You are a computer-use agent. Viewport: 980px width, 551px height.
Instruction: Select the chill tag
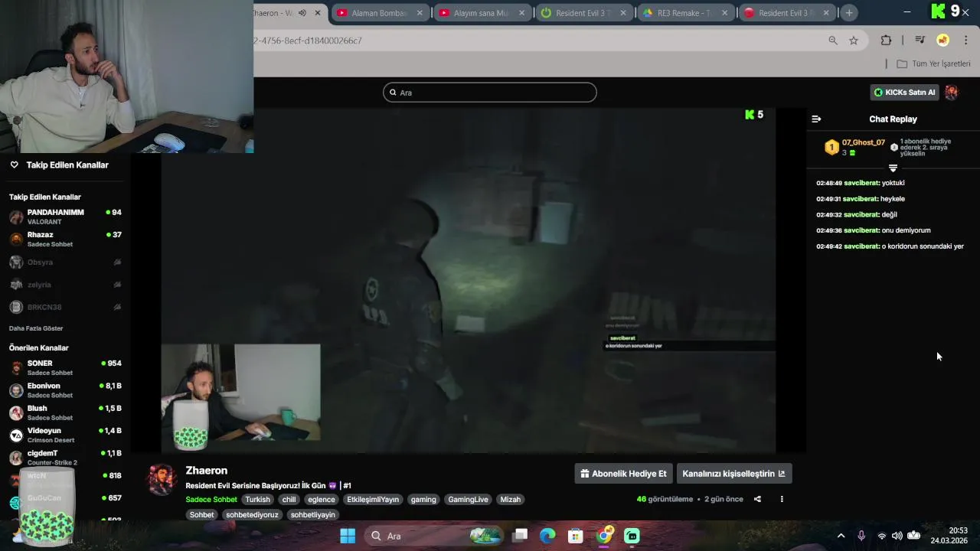pos(289,500)
